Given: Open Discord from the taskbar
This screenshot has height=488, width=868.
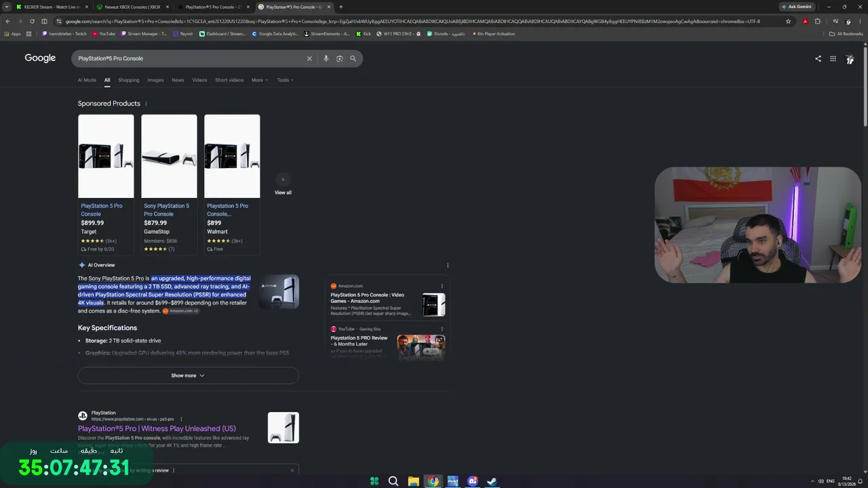Looking at the screenshot, I should pos(473,481).
